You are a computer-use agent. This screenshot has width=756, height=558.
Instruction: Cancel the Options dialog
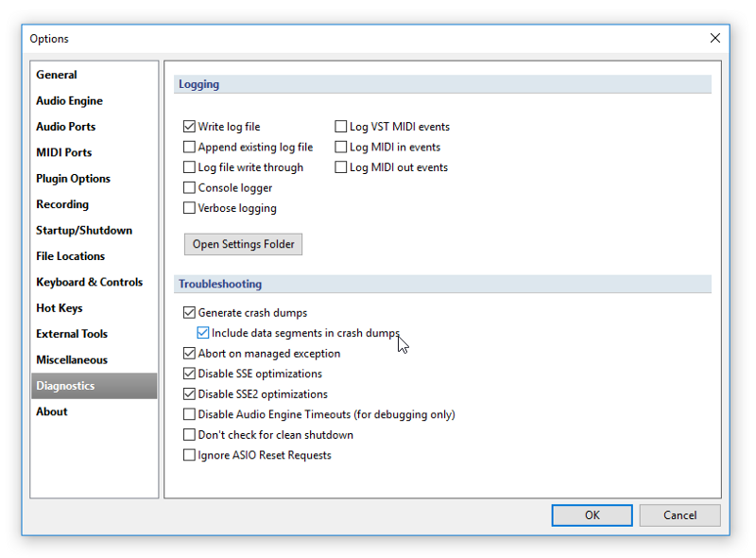[679, 515]
